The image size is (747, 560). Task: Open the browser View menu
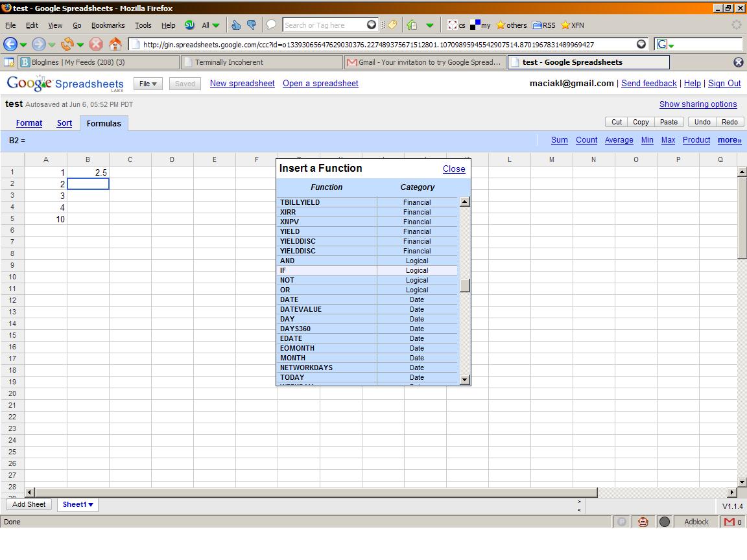point(55,25)
